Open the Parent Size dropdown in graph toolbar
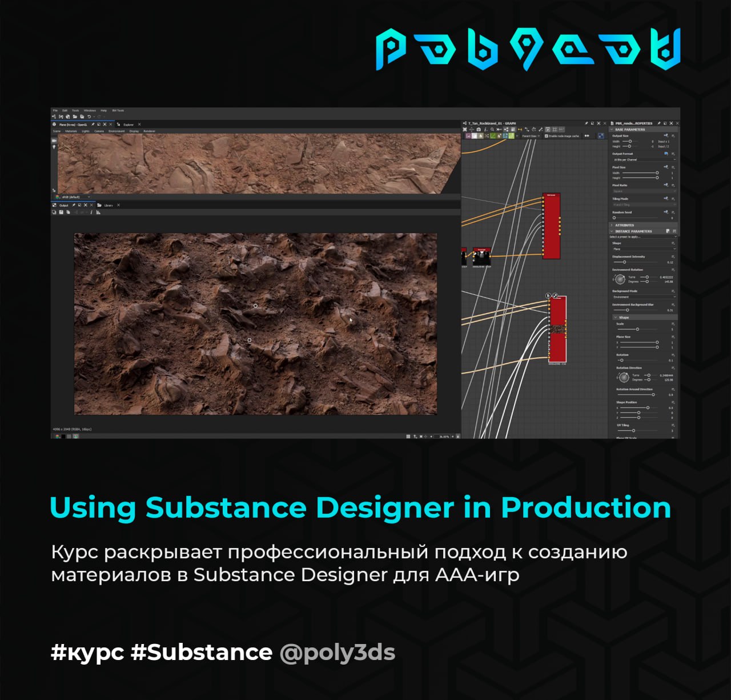 pyautogui.click(x=531, y=136)
